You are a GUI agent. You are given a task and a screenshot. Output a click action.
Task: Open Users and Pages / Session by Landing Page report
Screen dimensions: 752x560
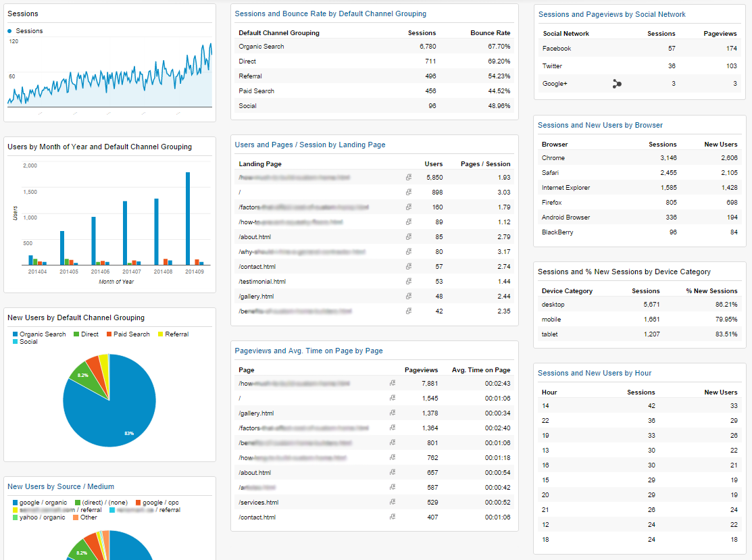tap(310, 145)
